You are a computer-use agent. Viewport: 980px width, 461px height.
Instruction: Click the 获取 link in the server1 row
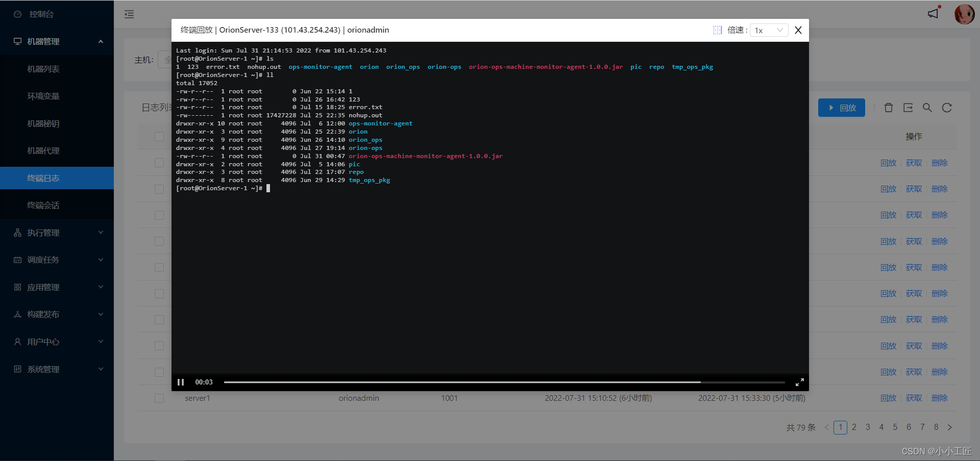[914, 398]
